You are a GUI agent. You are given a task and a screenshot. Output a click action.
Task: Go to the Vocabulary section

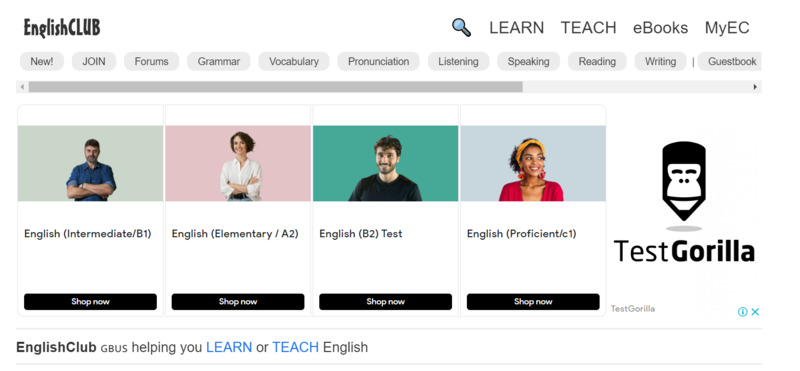point(294,61)
